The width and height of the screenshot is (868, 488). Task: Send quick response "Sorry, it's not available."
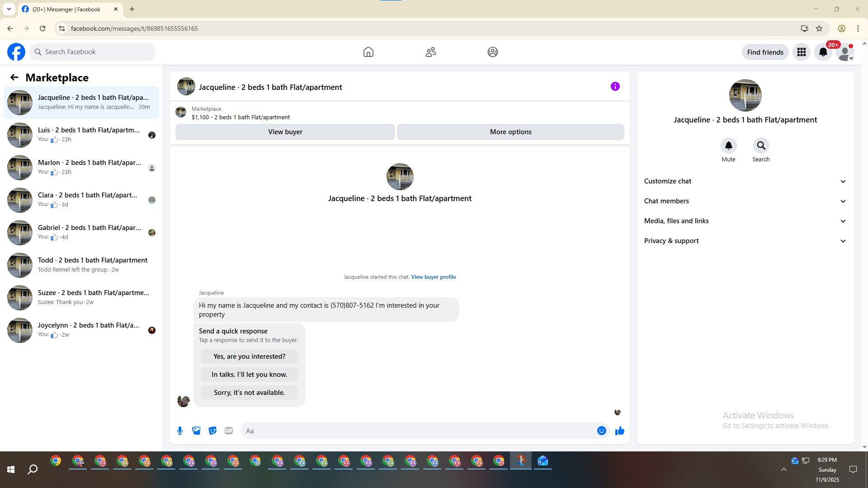pyautogui.click(x=249, y=393)
